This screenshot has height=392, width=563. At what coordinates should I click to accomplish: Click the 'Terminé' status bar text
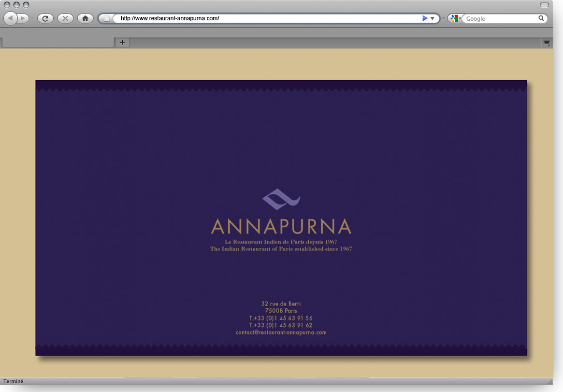coord(13,381)
